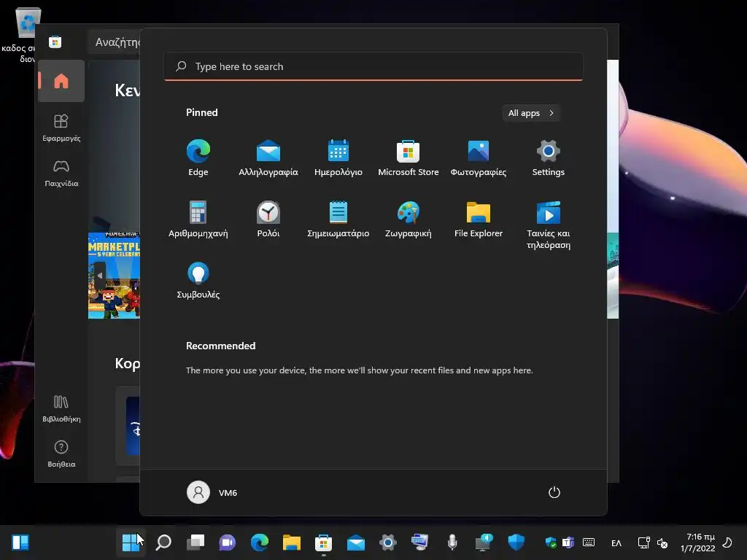The width and height of the screenshot is (747, 560).
Task: Click the Recycle Bin desktop icon
Action: point(20,35)
